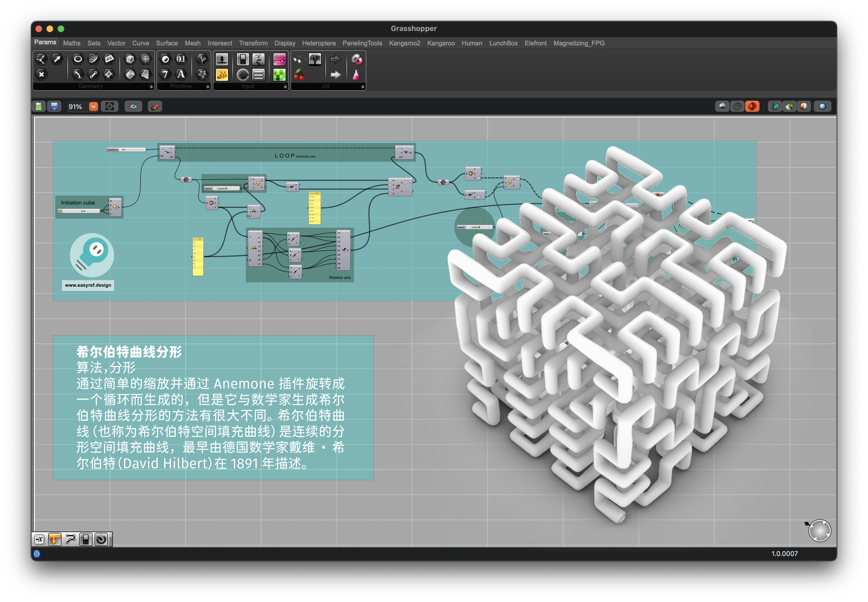Image resolution: width=868 pixels, height=602 pixels.
Task: Toggle the eye preview button in the canvas toolbar
Action: click(133, 107)
